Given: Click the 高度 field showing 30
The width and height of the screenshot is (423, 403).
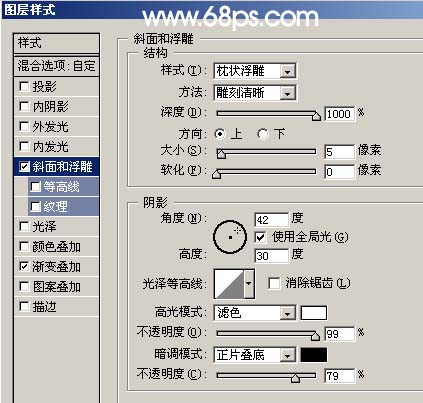Looking at the screenshot, I should pos(271,256).
